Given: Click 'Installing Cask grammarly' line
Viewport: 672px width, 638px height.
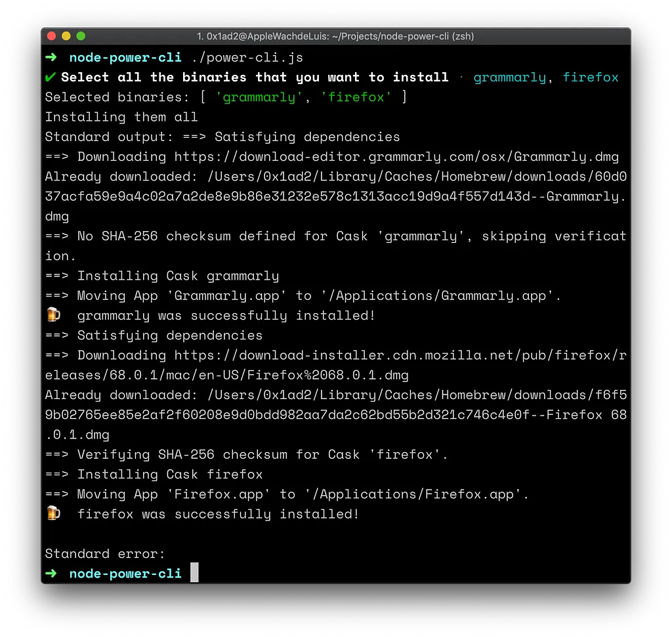Looking at the screenshot, I should point(162,276).
